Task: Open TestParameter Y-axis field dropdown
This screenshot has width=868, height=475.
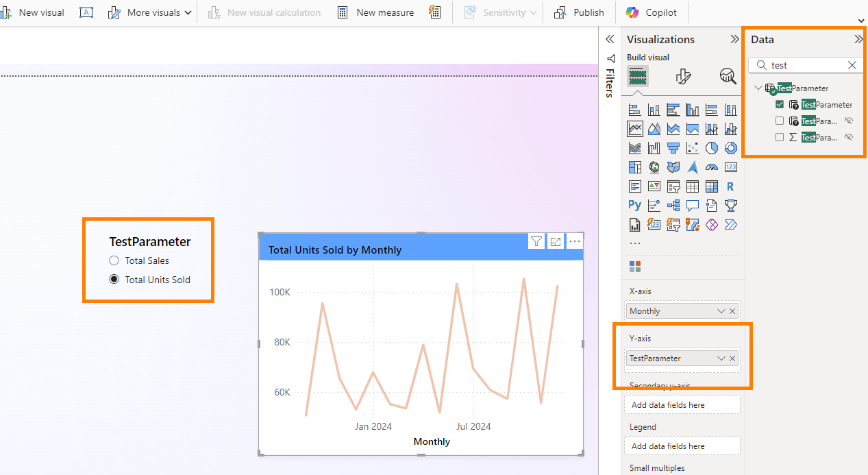Action: point(721,358)
